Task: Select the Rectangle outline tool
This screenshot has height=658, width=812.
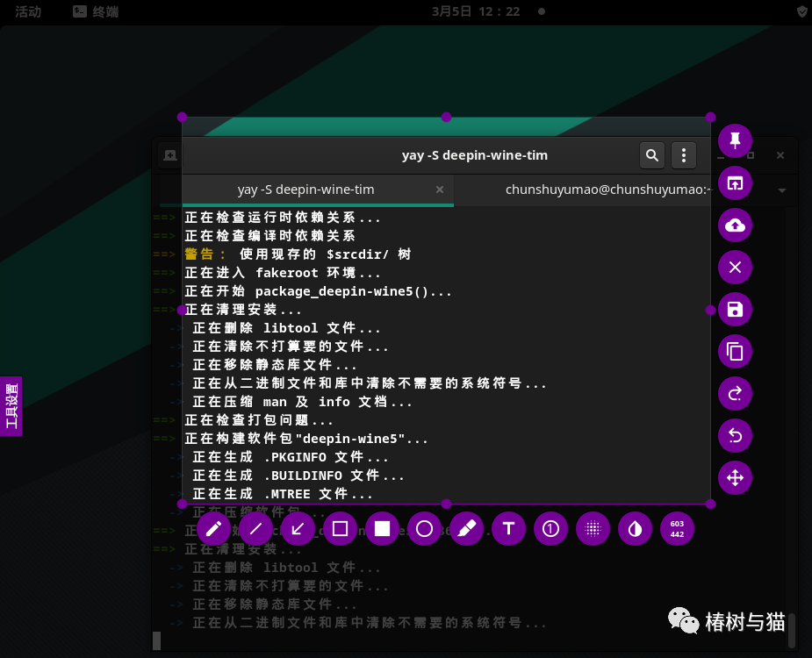Action: 341,528
